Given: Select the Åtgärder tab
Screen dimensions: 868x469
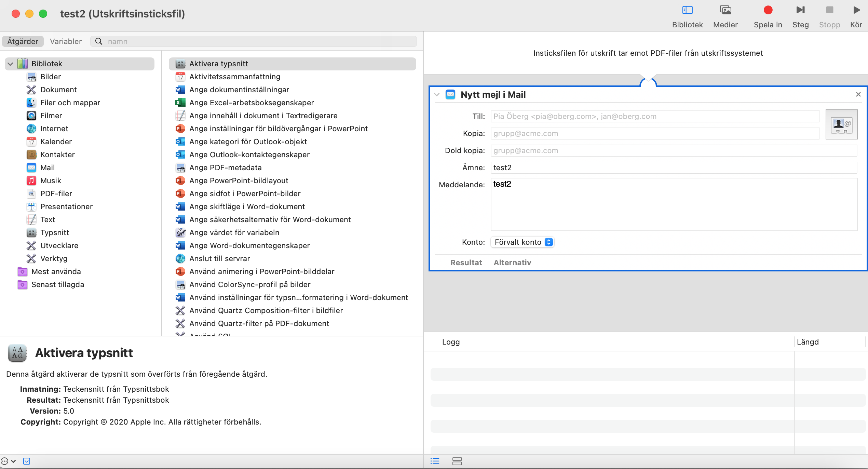Looking at the screenshot, I should point(23,41).
